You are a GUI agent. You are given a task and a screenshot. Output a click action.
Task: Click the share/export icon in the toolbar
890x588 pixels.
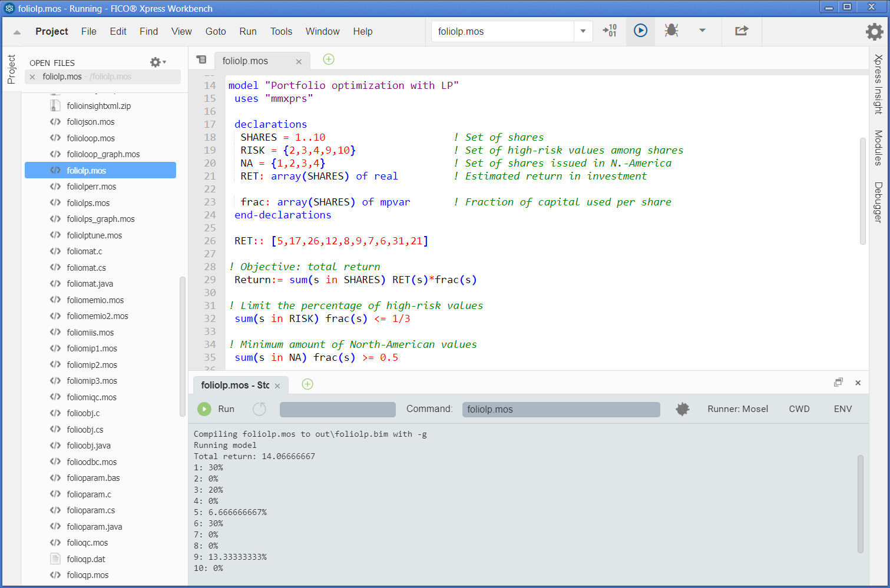(x=741, y=31)
